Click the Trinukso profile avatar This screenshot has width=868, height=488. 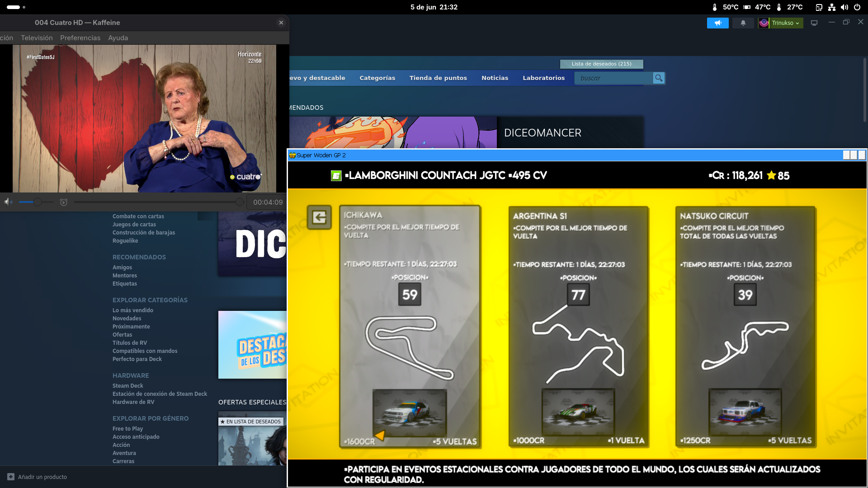pyautogui.click(x=764, y=23)
